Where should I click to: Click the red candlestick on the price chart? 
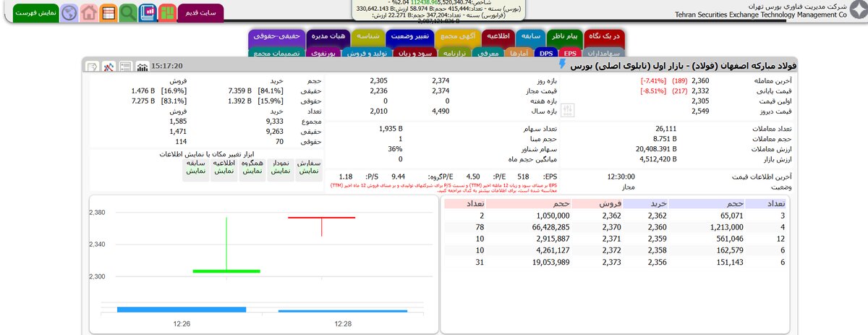click(x=321, y=218)
